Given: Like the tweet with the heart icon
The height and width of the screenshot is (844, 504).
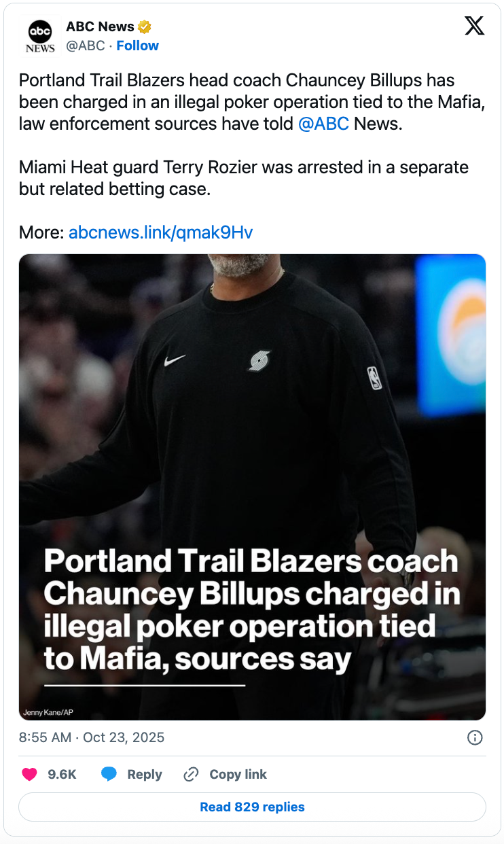Looking at the screenshot, I should pos(30,774).
